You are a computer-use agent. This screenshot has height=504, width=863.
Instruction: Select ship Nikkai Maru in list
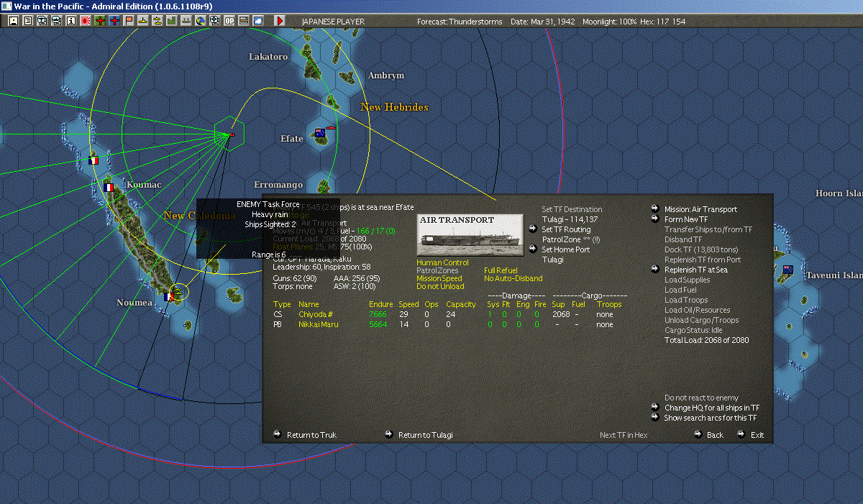318,324
